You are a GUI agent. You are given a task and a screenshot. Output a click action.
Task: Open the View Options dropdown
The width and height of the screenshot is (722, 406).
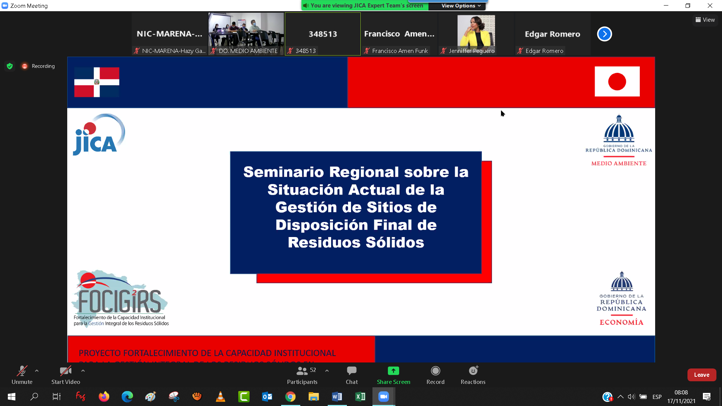coord(461,6)
